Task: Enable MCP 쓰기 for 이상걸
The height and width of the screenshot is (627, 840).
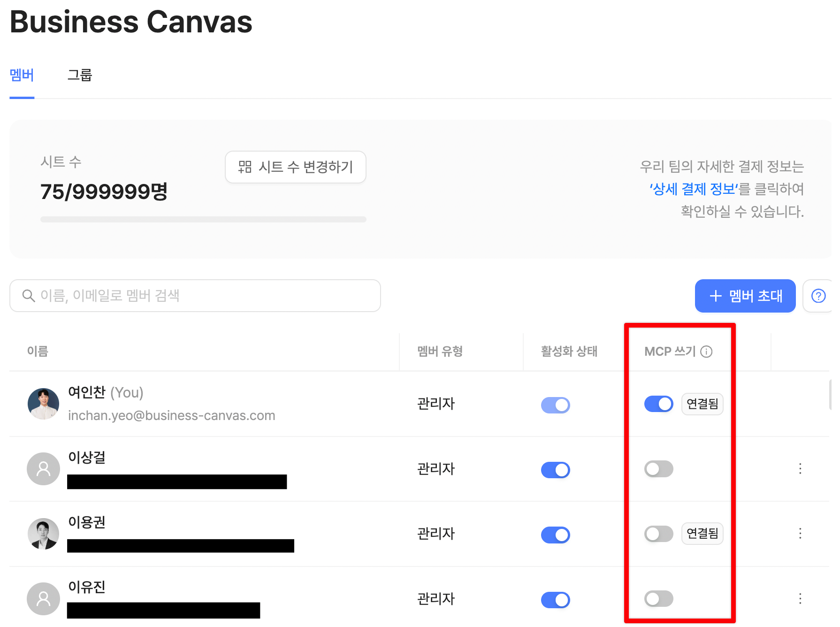Action: pos(658,468)
